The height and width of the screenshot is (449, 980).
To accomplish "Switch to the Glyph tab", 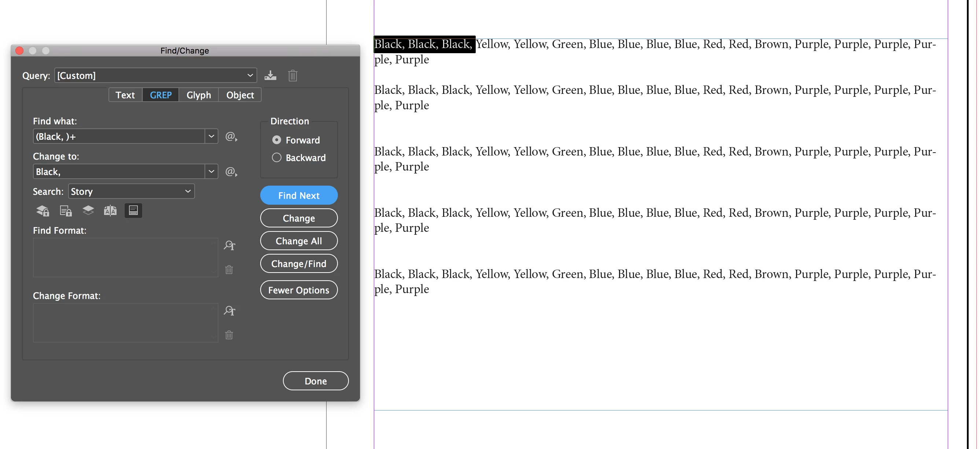I will (x=199, y=95).
